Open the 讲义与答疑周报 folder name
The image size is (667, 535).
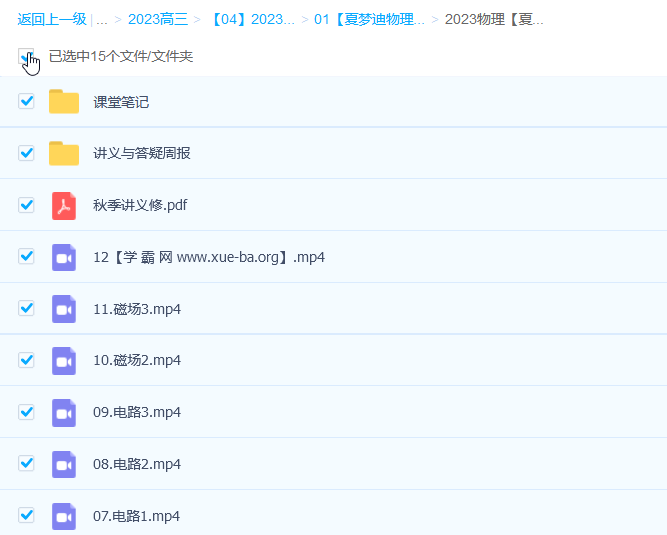click(142, 153)
